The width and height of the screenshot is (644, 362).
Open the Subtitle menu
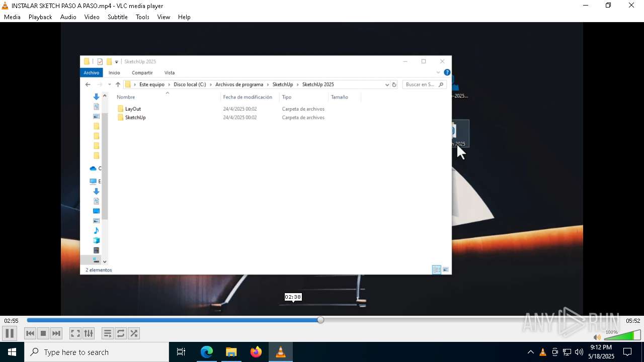(x=117, y=17)
